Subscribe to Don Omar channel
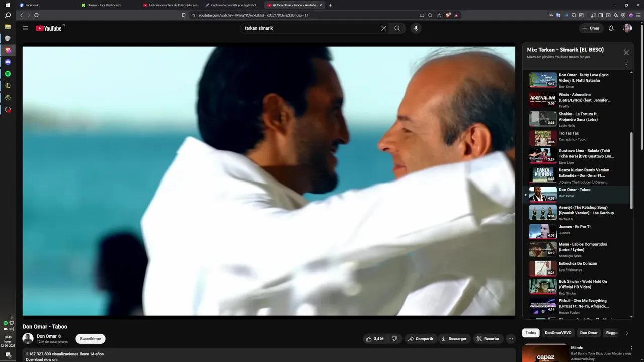The height and width of the screenshot is (362, 644). click(91, 339)
